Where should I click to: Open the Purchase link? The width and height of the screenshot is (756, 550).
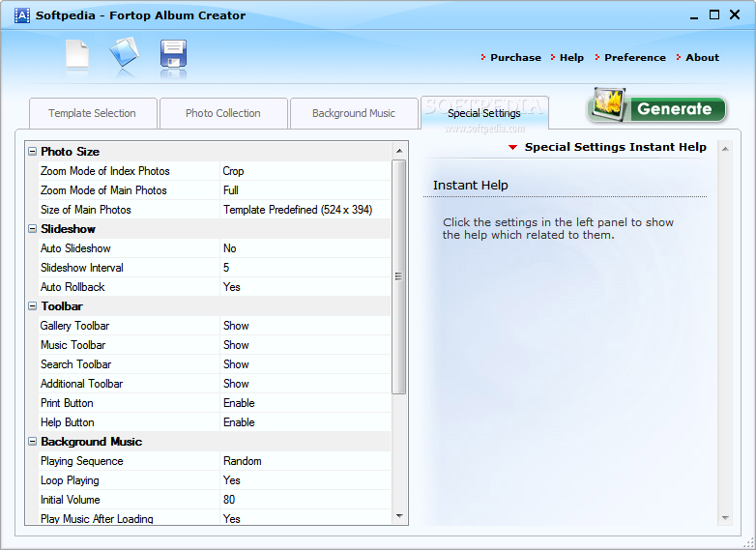pos(515,57)
